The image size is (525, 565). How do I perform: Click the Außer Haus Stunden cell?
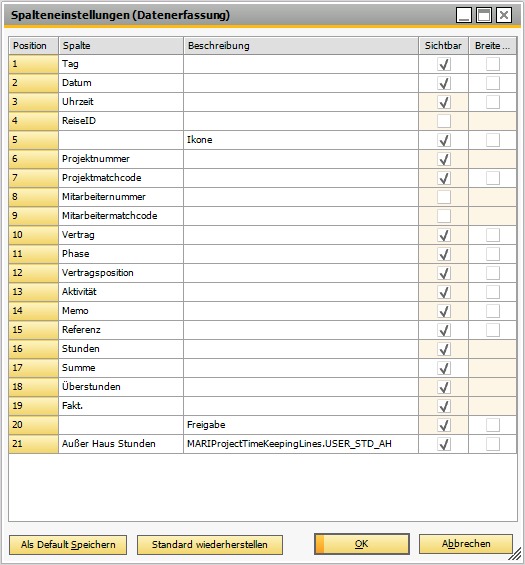coord(121,444)
